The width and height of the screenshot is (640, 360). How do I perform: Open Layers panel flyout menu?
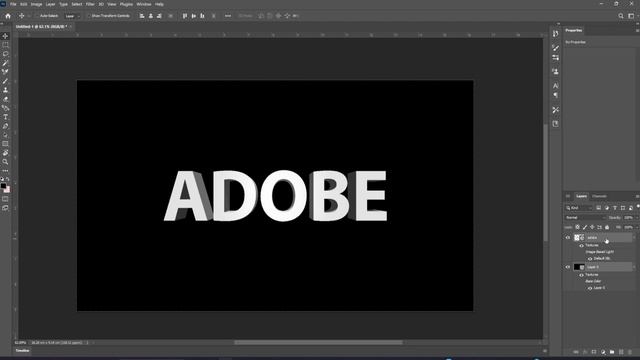point(638,196)
